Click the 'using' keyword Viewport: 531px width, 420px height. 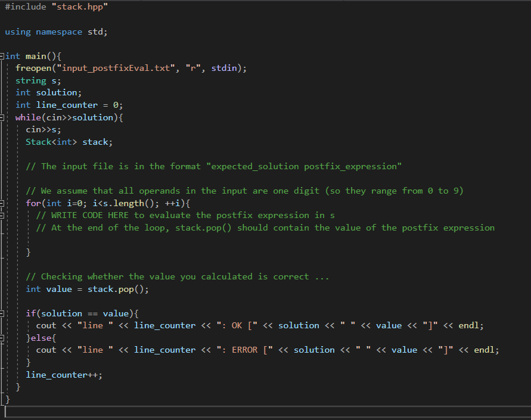pyautogui.click(x=18, y=32)
